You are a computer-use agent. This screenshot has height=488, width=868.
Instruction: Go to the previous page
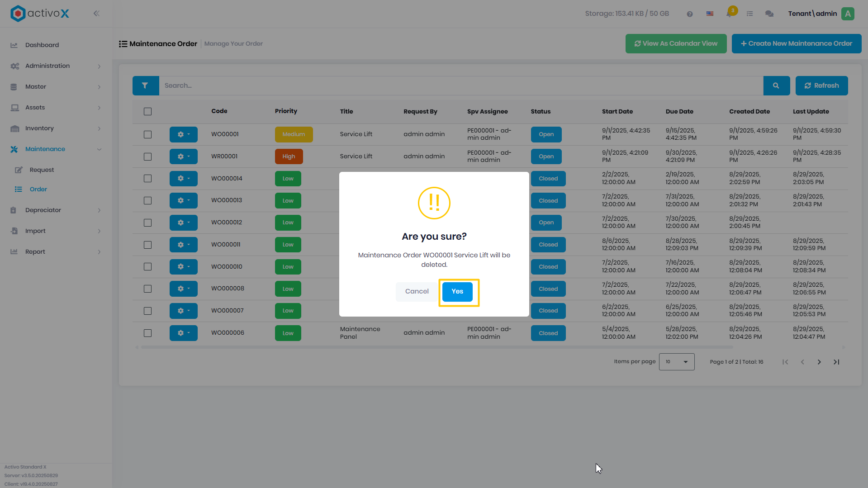click(802, 362)
